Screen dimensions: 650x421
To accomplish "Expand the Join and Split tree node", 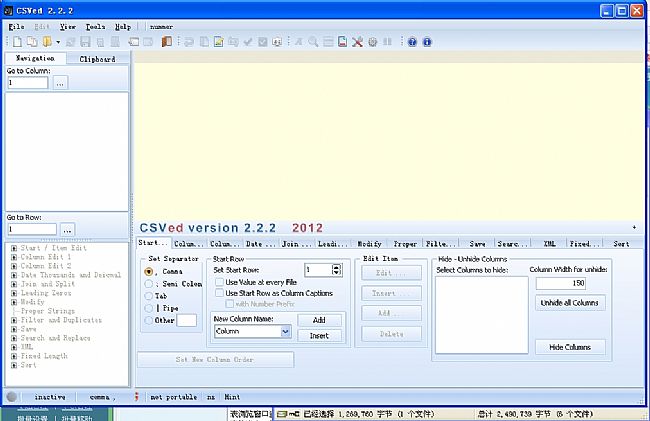I will coord(14,283).
